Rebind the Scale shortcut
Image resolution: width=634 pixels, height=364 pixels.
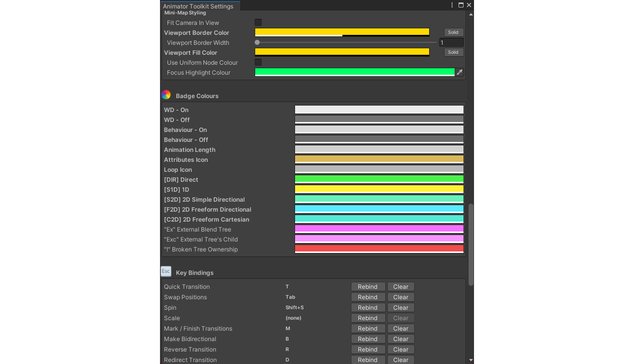click(368, 318)
